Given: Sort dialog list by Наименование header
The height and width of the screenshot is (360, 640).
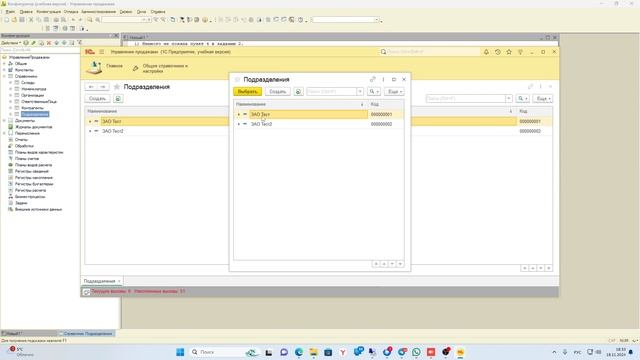Looking at the screenshot, I should pos(300,104).
